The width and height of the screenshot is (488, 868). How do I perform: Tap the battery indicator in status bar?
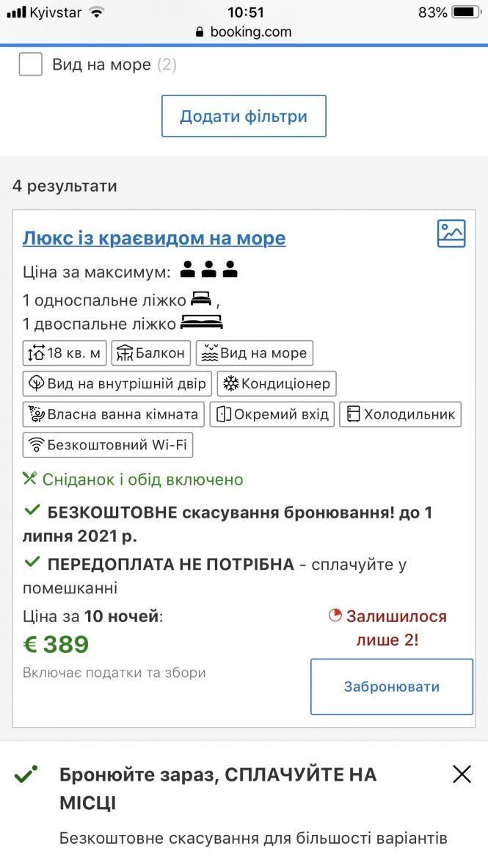(466, 12)
